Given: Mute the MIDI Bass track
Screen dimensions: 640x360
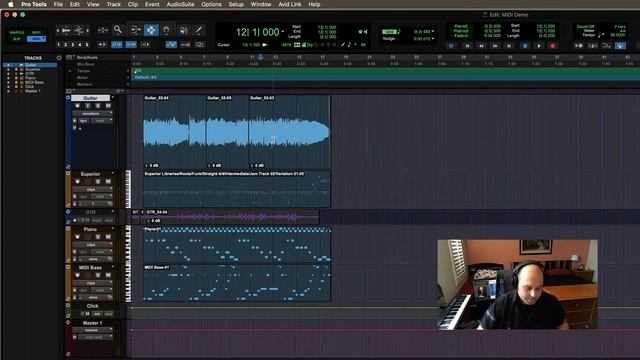Looking at the screenshot, I should pos(108,275).
